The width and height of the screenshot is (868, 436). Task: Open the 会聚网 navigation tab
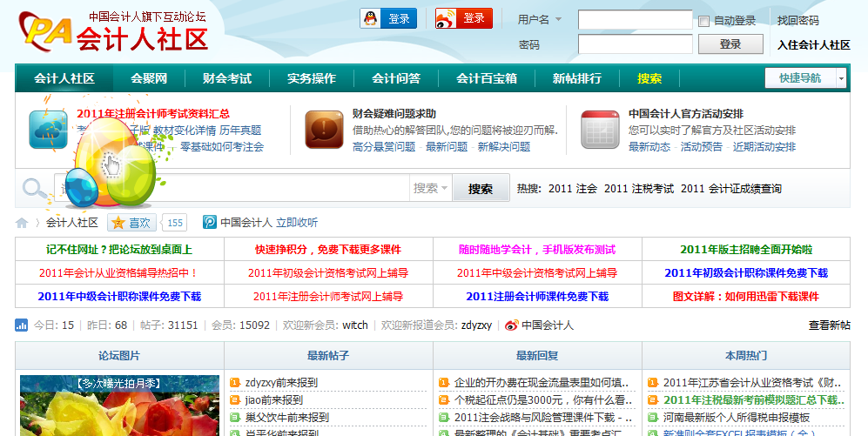[x=149, y=78]
